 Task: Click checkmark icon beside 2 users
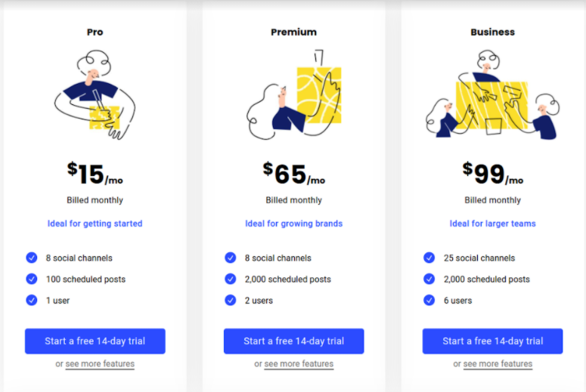pos(231,300)
